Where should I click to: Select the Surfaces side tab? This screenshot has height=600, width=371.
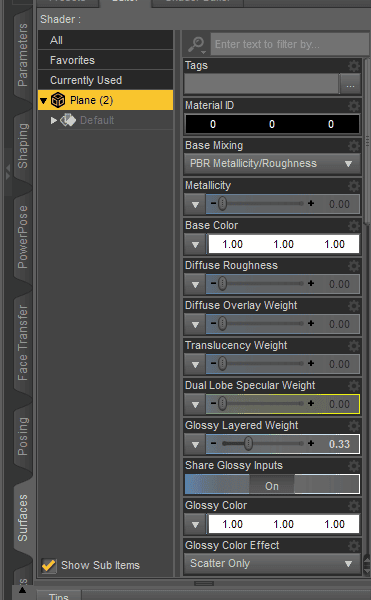point(23,517)
